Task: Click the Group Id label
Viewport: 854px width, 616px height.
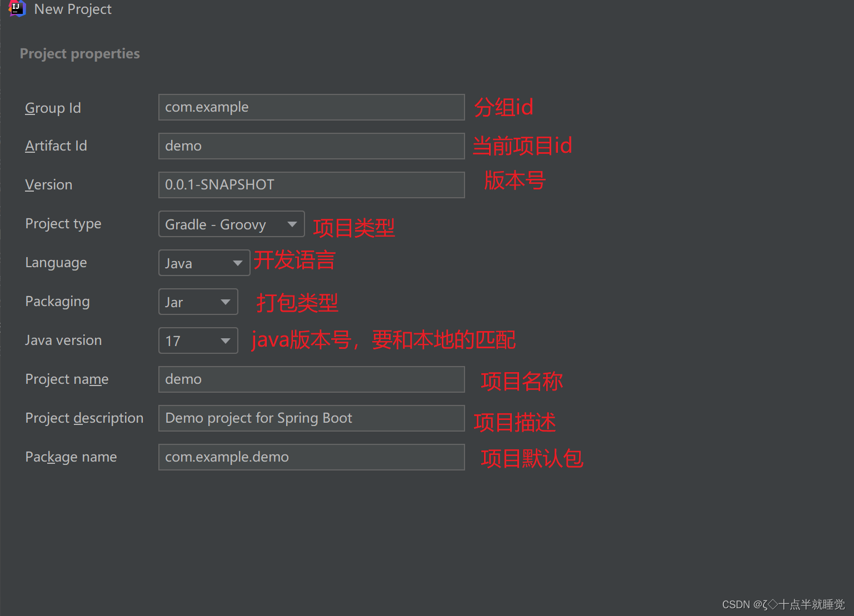Action: tap(53, 108)
